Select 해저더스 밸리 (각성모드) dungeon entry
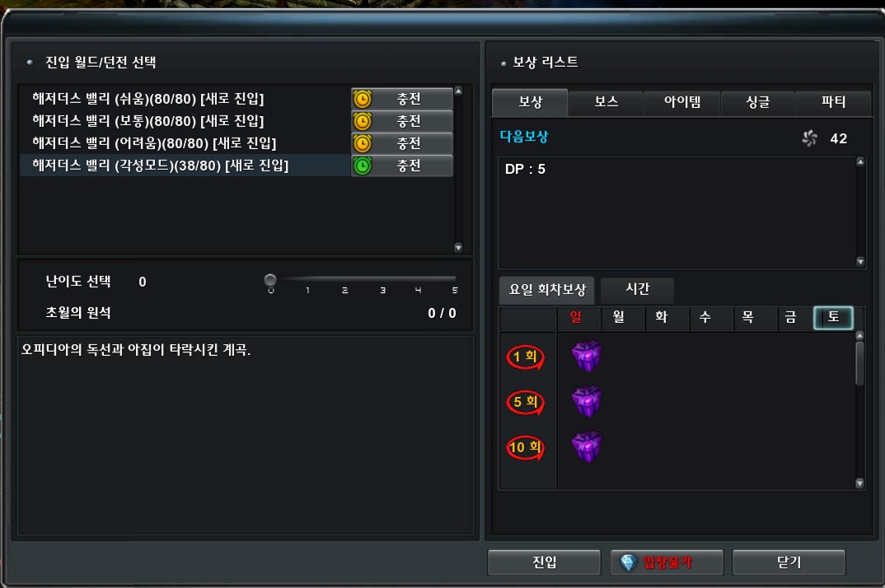This screenshot has width=885, height=588. [185, 166]
